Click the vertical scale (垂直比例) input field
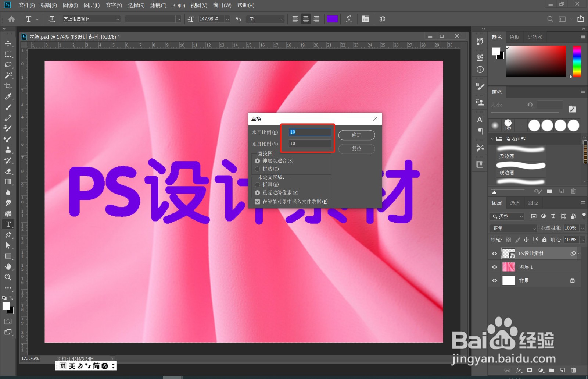588x379 pixels. 310,144
